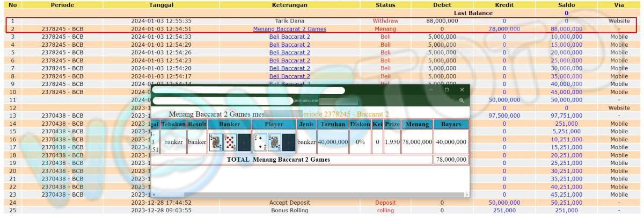Maximize the popup result window
The width and height of the screenshot is (644, 216).
coord(447,90)
